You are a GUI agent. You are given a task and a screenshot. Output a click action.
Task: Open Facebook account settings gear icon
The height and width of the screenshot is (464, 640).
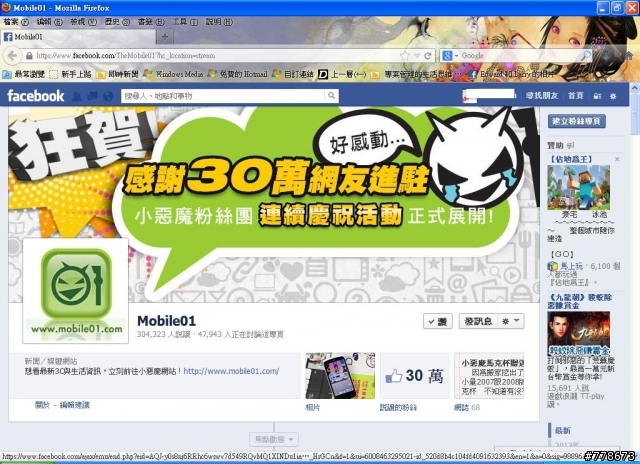[x=613, y=96]
